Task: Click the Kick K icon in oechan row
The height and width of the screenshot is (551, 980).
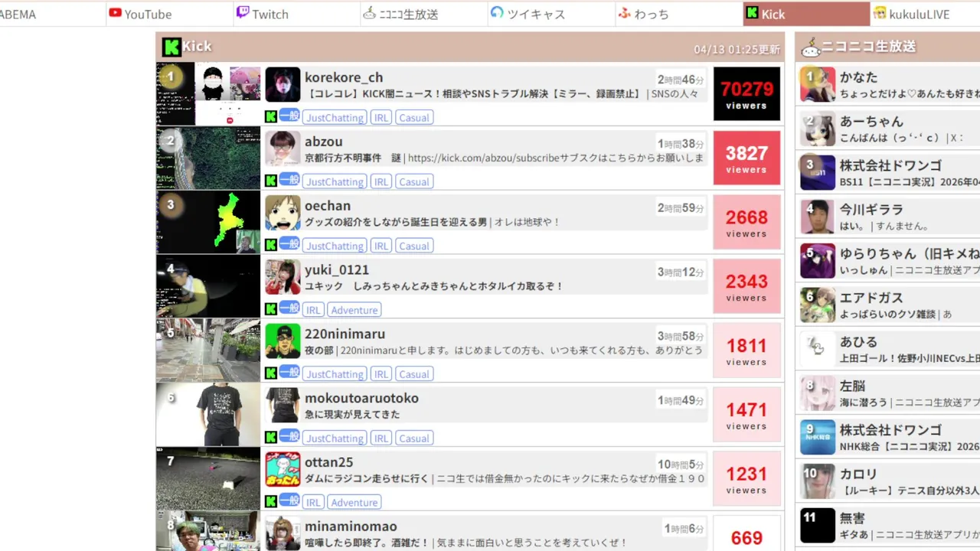Action: pos(271,246)
